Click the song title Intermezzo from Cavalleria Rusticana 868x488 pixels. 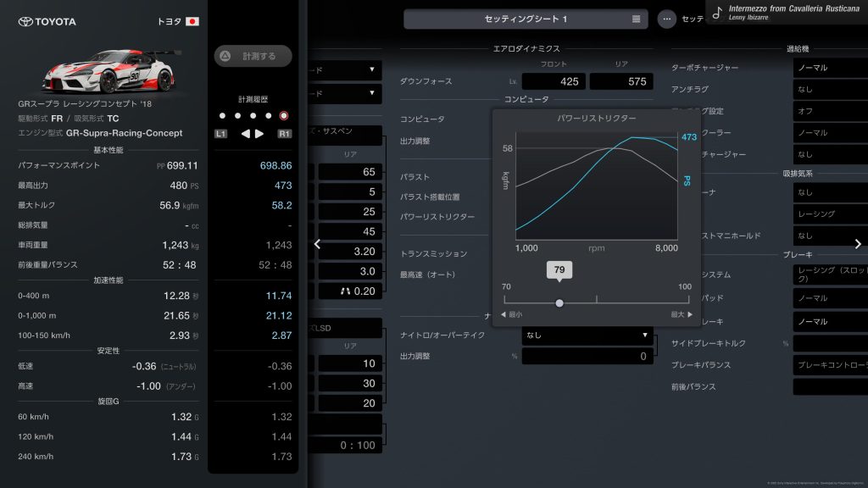793,8
